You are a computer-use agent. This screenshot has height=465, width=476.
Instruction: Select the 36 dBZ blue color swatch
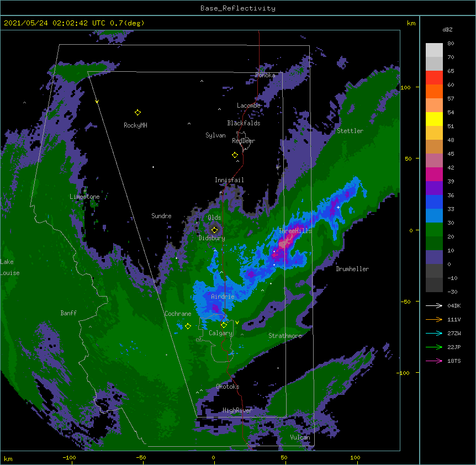(x=434, y=202)
